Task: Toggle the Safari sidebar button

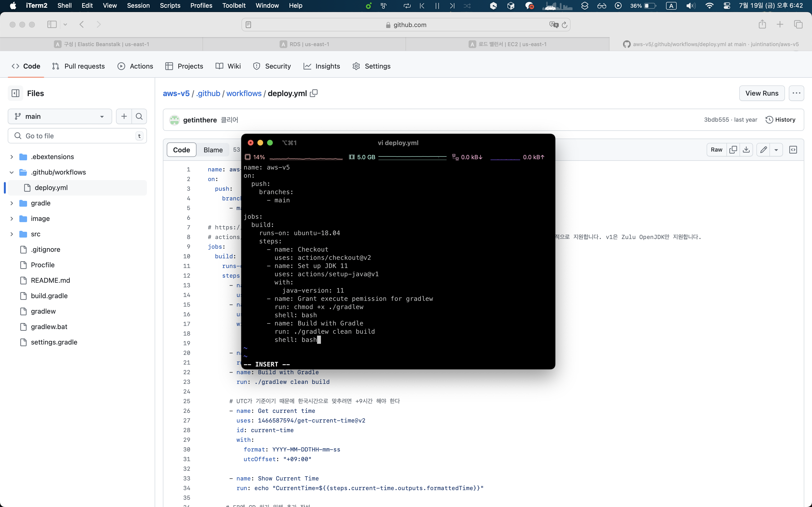Action: pyautogui.click(x=52, y=24)
